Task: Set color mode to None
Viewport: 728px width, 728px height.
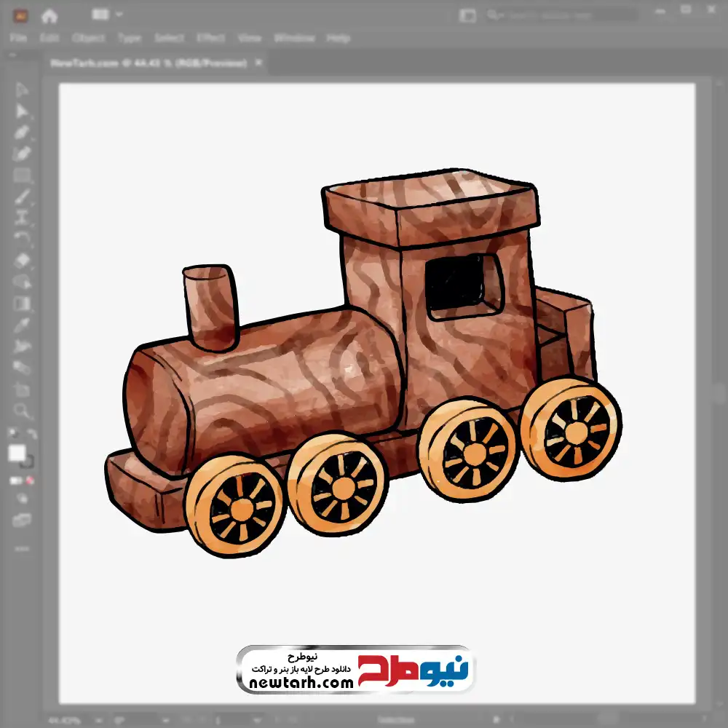Action: [x=31, y=480]
